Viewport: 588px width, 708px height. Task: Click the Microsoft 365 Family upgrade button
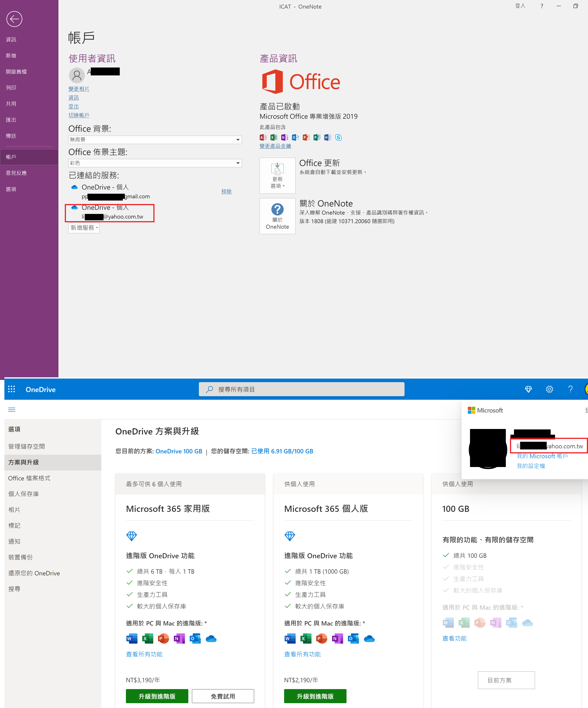tap(157, 696)
